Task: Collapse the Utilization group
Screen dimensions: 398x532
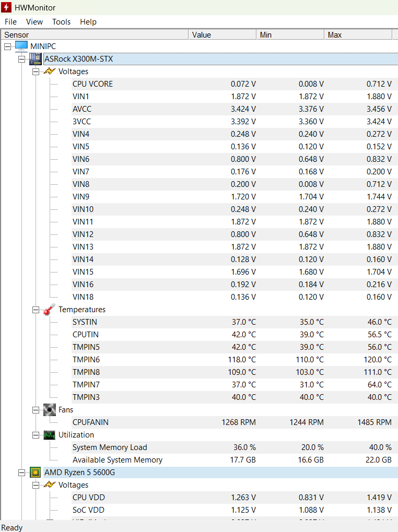Action: click(36, 435)
